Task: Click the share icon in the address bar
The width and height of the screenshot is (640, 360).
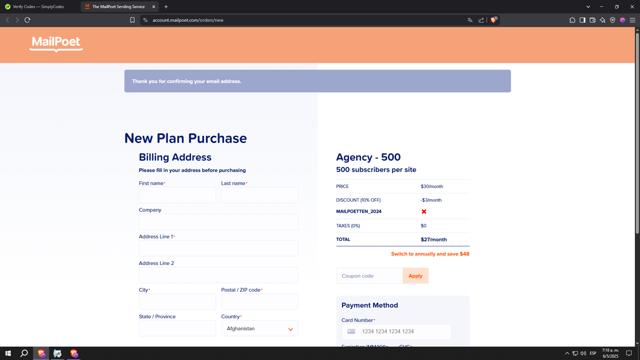Action: [481, 20]
